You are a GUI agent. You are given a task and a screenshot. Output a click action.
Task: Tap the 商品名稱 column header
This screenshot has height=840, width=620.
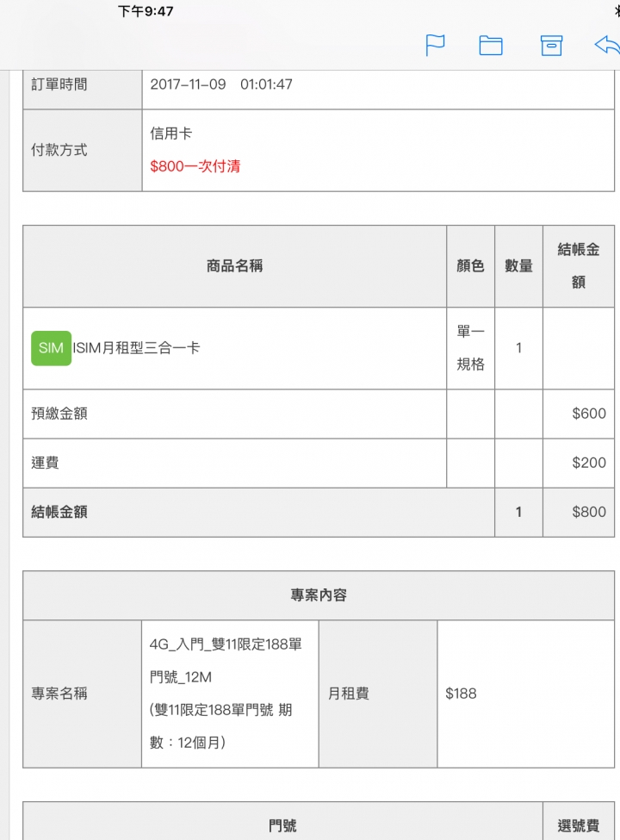pyautogui.click(x=234, y=265)
